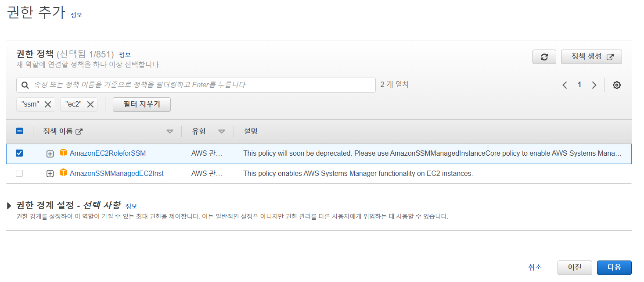
Task: Open 정보 link next to 권한 추가
Action: [76, 15]
